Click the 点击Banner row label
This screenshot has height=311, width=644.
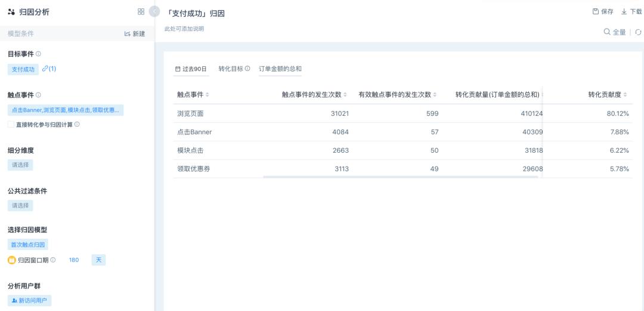pyautogui.click(x=194, y=132)
